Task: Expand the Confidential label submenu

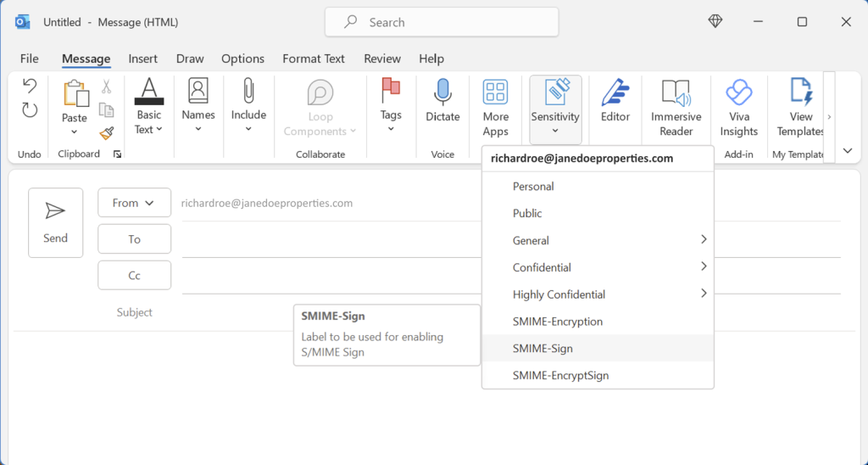Action: click(x=704, y=266)
